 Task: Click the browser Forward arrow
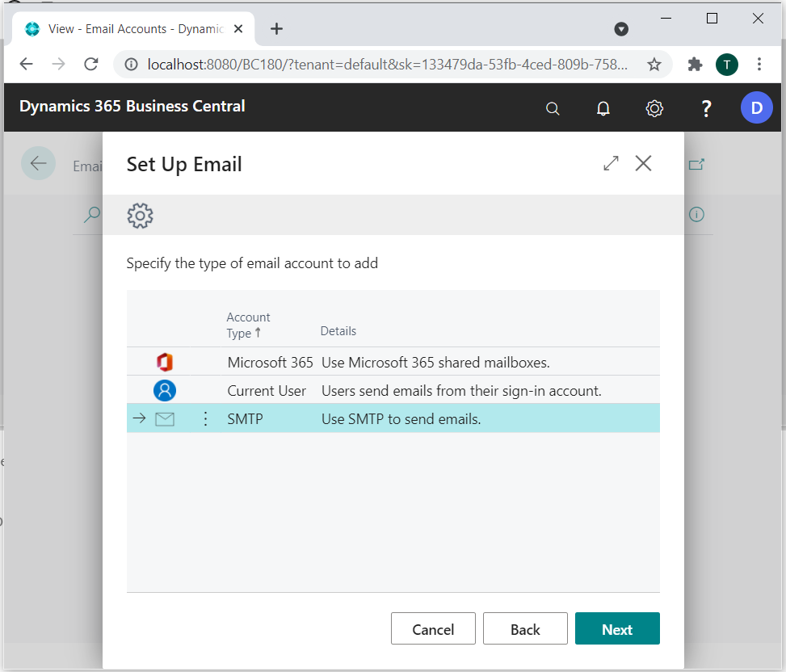point(59,64)
